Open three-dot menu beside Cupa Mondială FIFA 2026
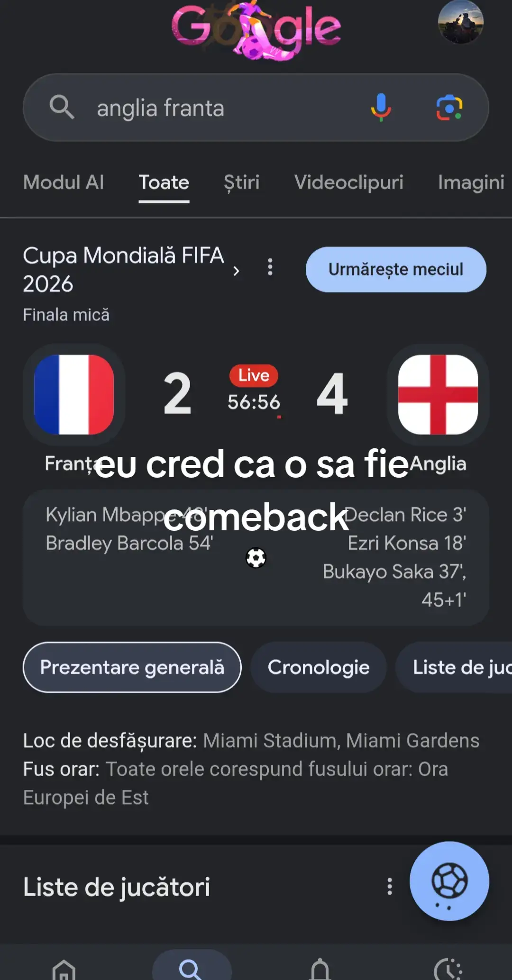The height and width of the screenshot is (980, 512). point(270,267)
